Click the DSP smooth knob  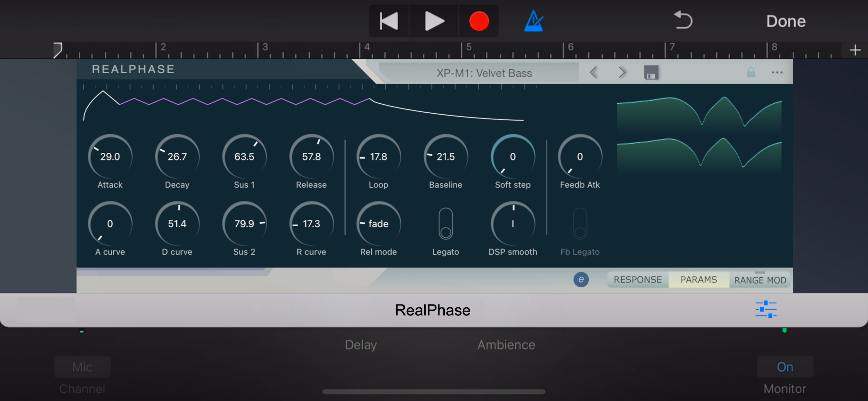pos(512,224)
